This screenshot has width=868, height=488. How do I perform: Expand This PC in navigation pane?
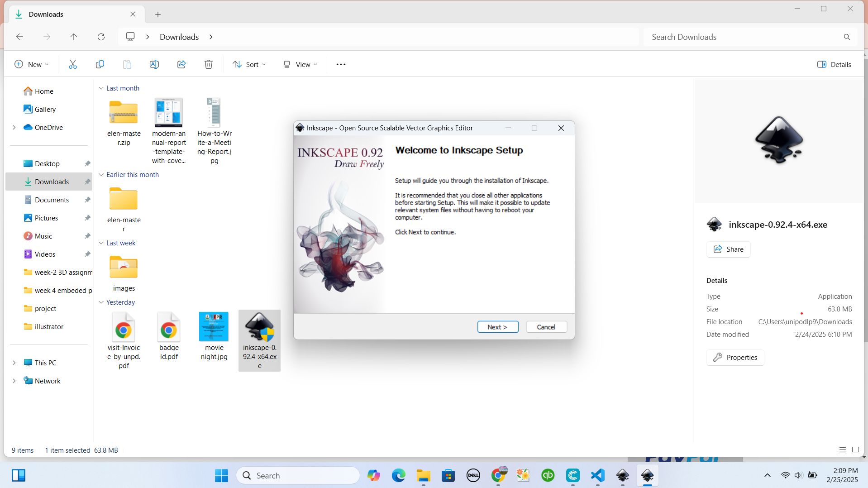point(14,363)
